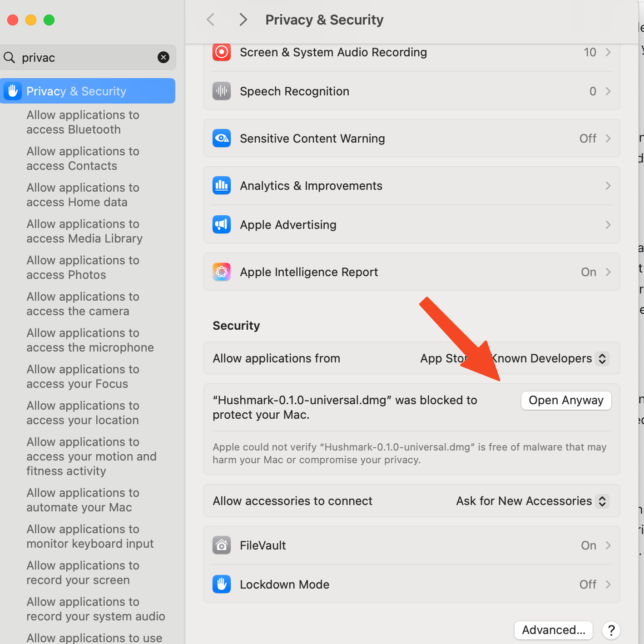Expand Sensitive Content Warning row chevron
The image size is (644, 644).
coord(608,139)
